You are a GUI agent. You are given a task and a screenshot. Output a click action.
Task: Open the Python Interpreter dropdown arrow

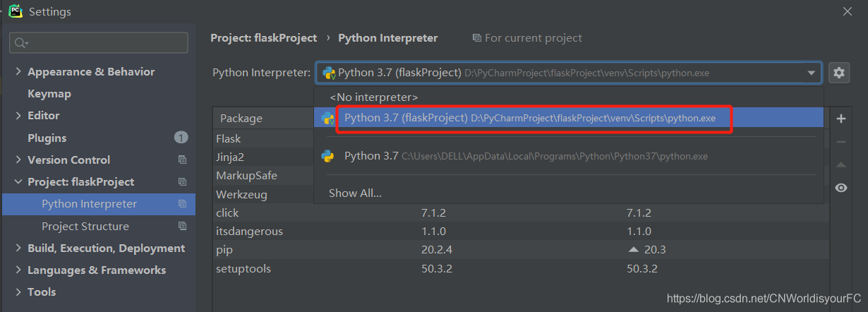[812, 73]
